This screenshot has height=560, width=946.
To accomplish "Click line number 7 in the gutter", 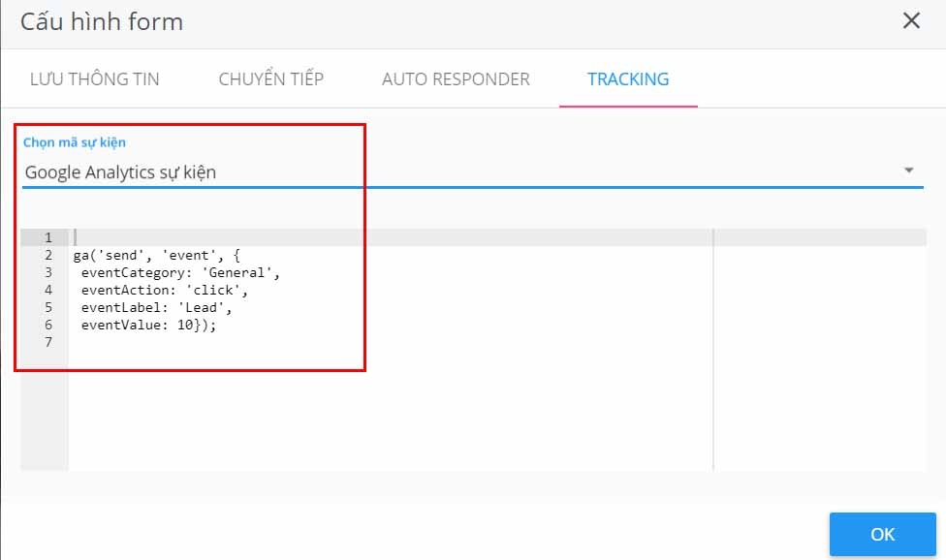I will (47, 342).
